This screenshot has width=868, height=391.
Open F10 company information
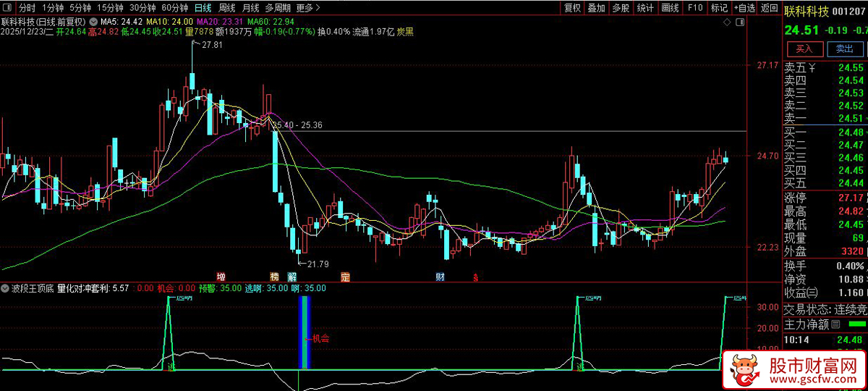(695, 8)
